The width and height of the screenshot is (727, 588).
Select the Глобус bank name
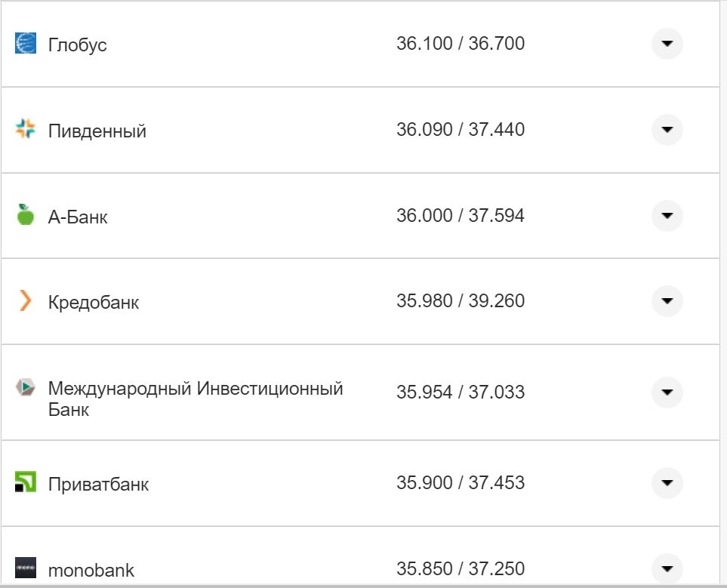point(78,45)
